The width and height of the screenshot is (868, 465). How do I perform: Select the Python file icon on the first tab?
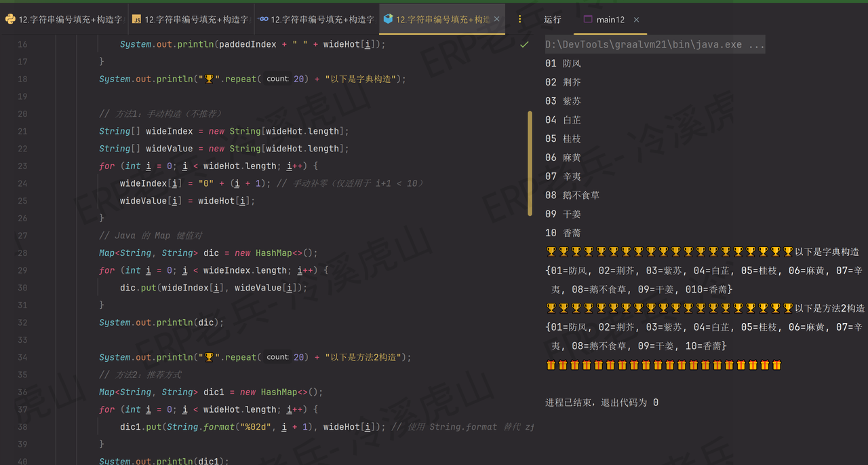click(x=9, y=20)
